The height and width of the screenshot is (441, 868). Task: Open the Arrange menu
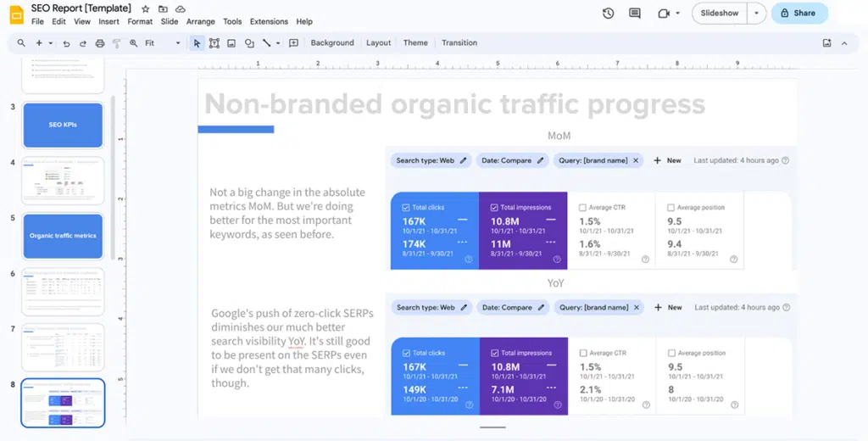tap(200, 21)
